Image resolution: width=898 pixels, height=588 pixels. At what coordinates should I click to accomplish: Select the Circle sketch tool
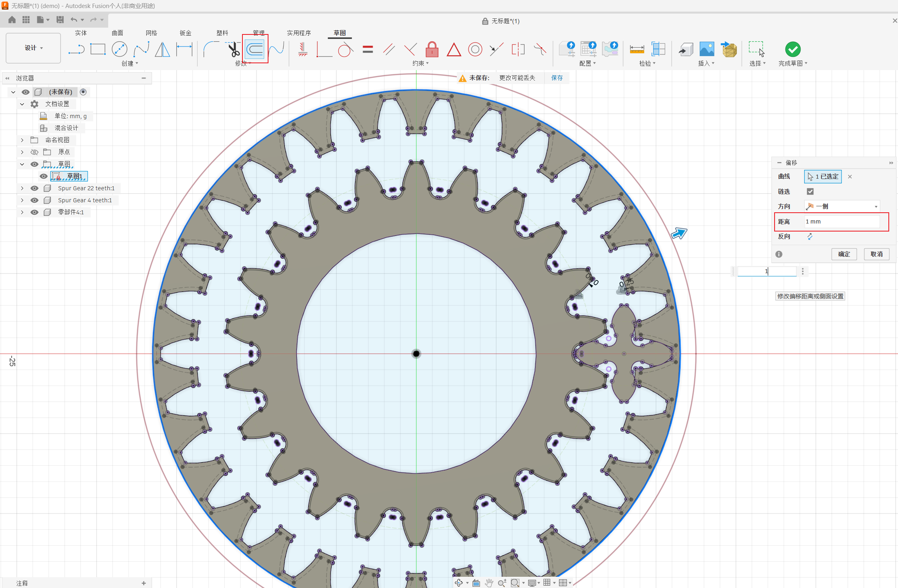click(119, 49)
